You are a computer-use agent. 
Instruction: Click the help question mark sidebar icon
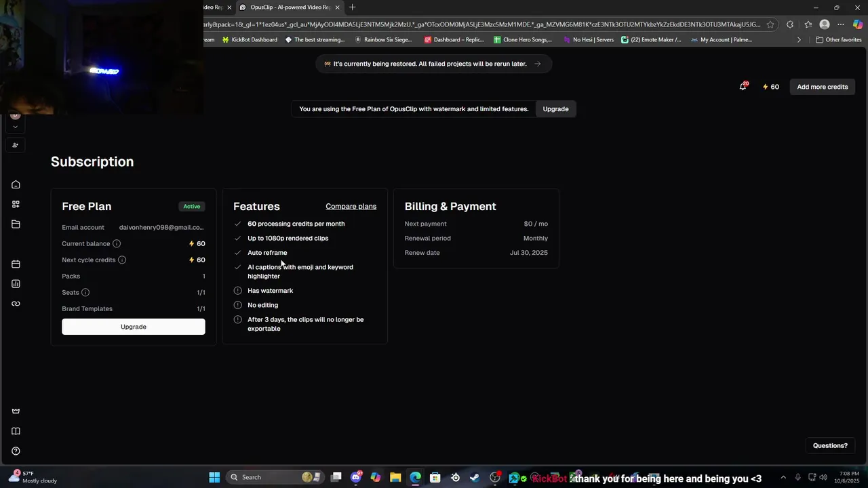16,451
